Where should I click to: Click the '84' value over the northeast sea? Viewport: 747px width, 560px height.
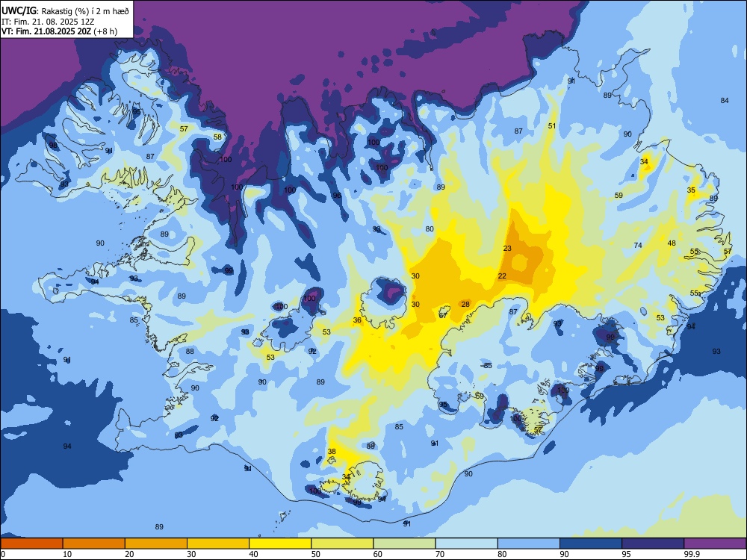pos(725,101)
